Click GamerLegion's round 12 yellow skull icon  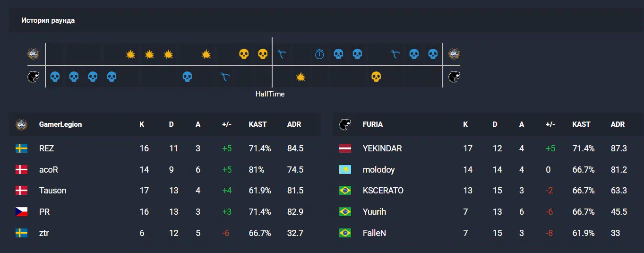[263, 54]
